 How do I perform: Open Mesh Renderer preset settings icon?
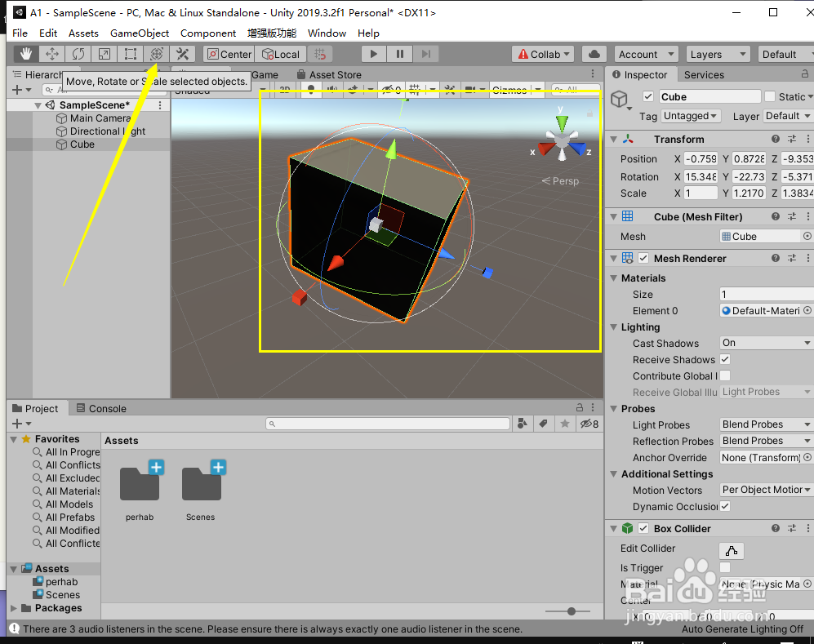pos(792,258)
